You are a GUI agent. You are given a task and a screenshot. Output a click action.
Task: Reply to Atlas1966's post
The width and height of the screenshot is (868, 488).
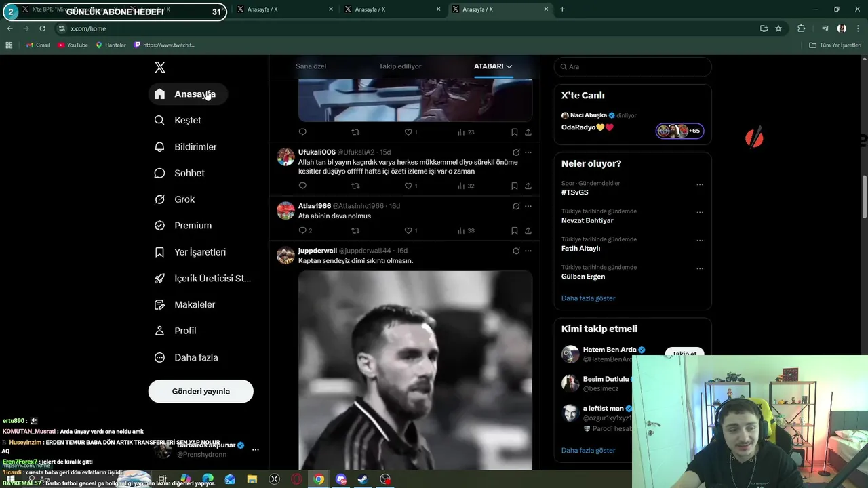305,230
